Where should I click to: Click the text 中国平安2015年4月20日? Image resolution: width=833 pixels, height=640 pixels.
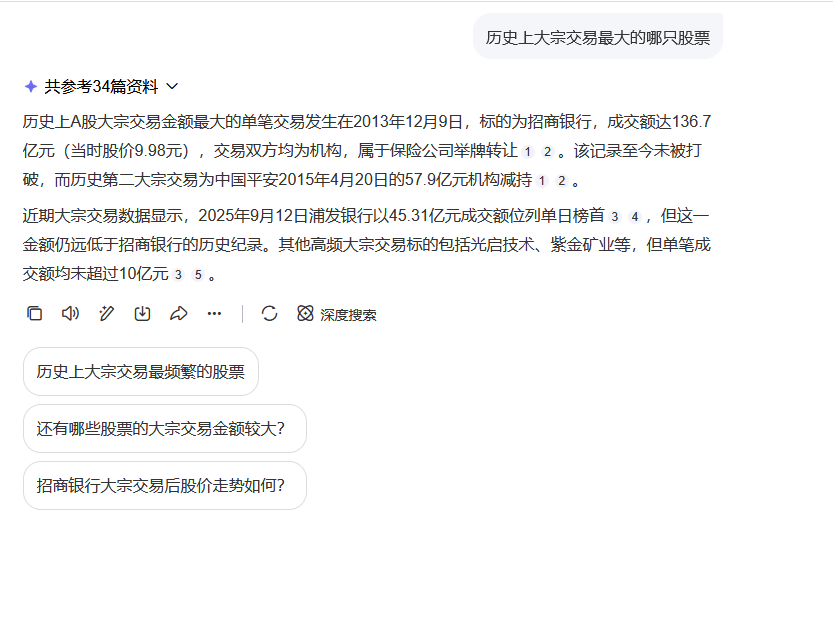(x=302, y=180)
